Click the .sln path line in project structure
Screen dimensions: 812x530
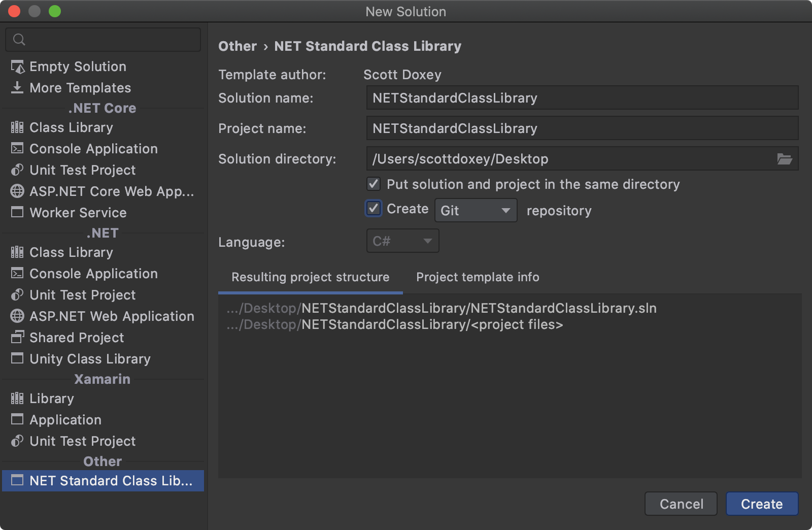point(442,308)
